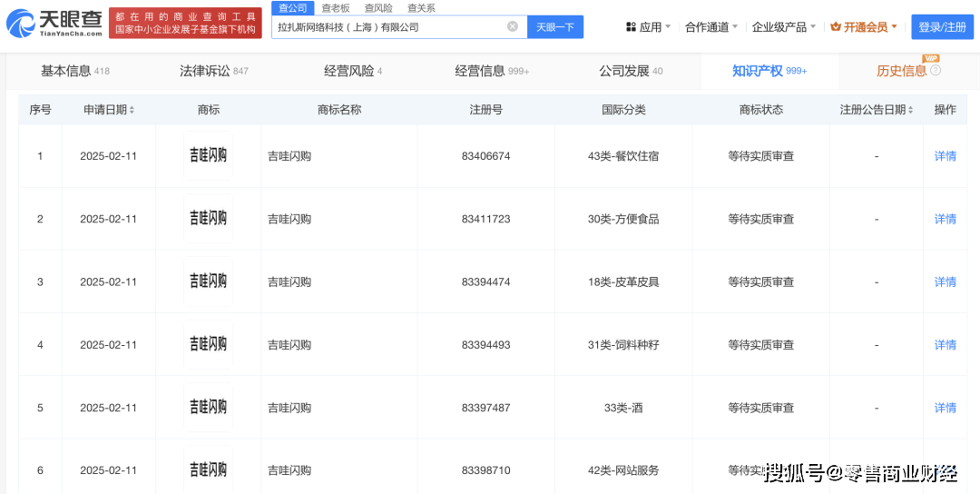Screen dimensions: 980x494
Task: Open 详情 for registration 83394493
Action: pos(945,344)
